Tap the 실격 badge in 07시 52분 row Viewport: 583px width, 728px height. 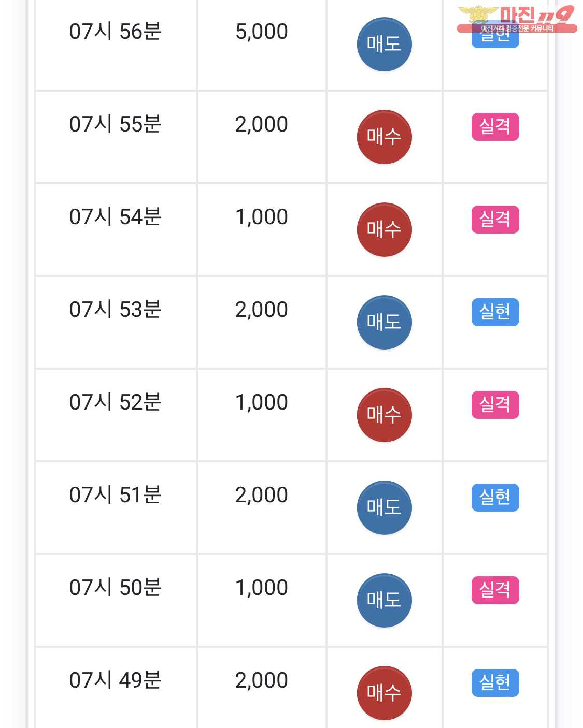495,404
